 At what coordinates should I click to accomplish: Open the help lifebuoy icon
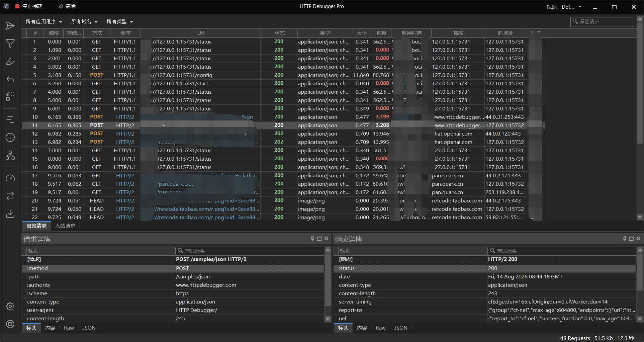(x=10, y=324)
